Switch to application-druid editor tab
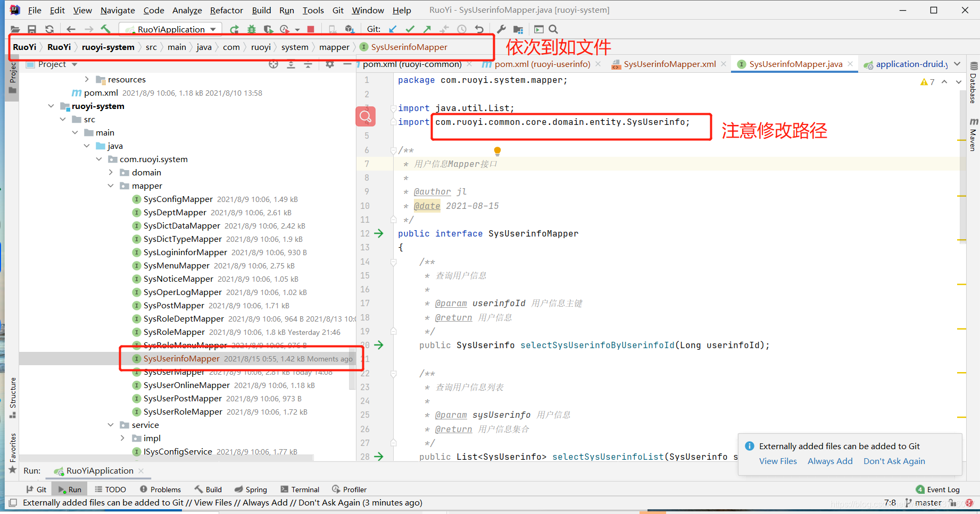Viewport: 980px width, 514px height. (906, 64)
